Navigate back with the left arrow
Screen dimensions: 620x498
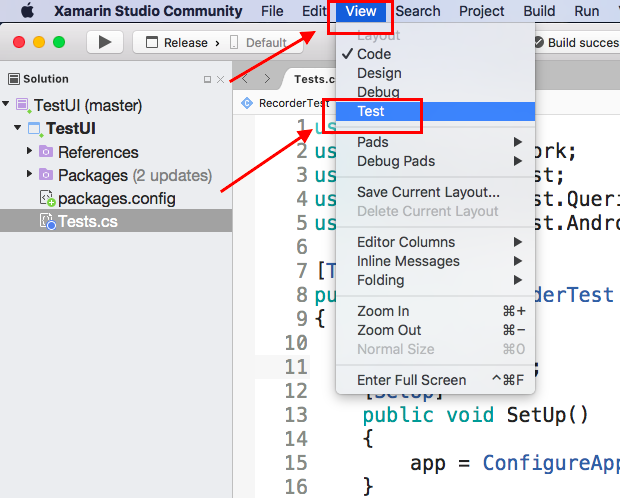pyautogui.click(x=245, y=79)
